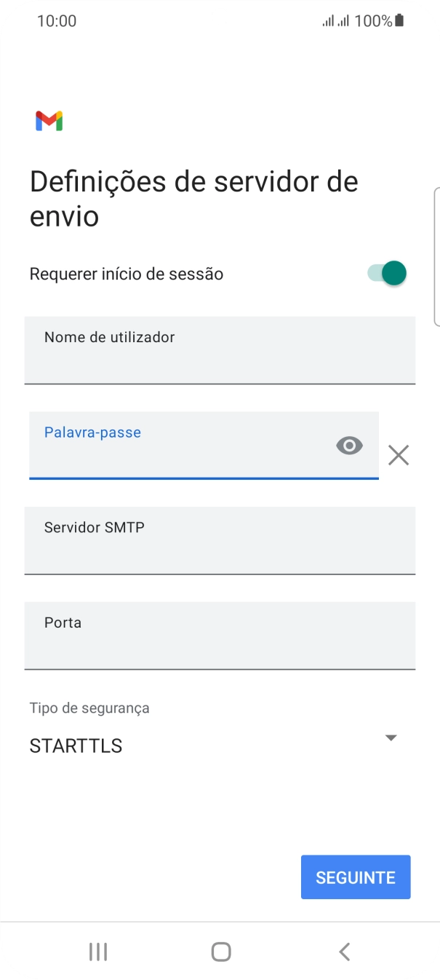This screenshot has height=980, width=440.
Task: Tap the Recents button in navigation bar
Action: click(x=97, y=951)
